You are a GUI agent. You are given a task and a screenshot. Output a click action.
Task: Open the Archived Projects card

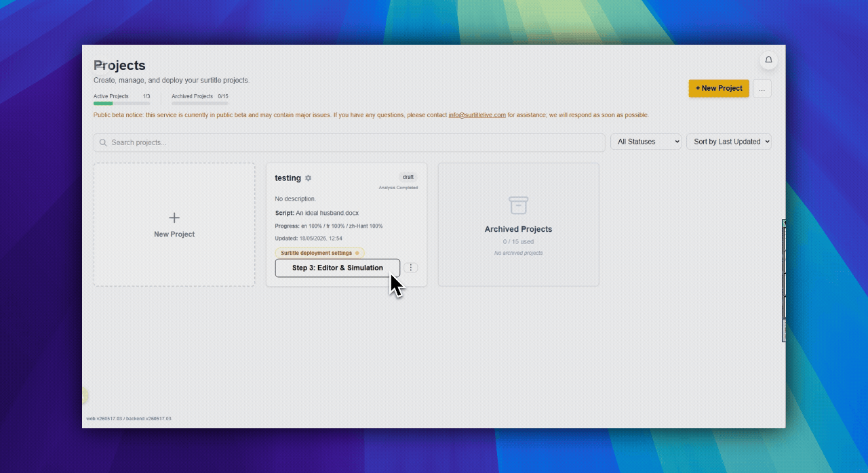pos(519,224)
